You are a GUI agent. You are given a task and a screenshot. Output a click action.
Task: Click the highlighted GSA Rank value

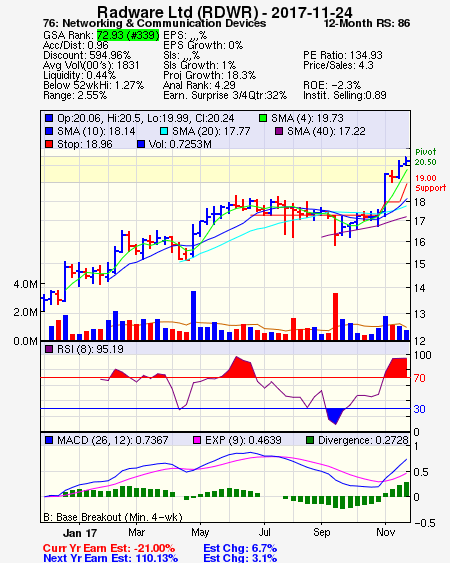128,35
